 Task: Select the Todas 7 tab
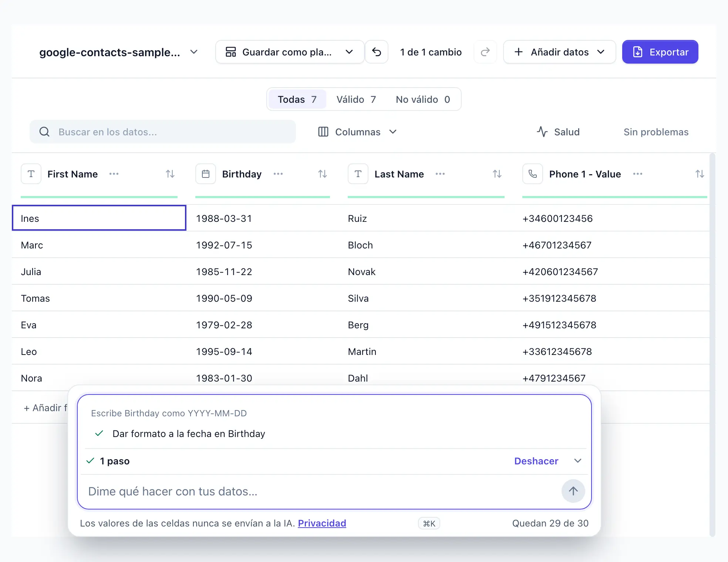(x=297, y=99)
